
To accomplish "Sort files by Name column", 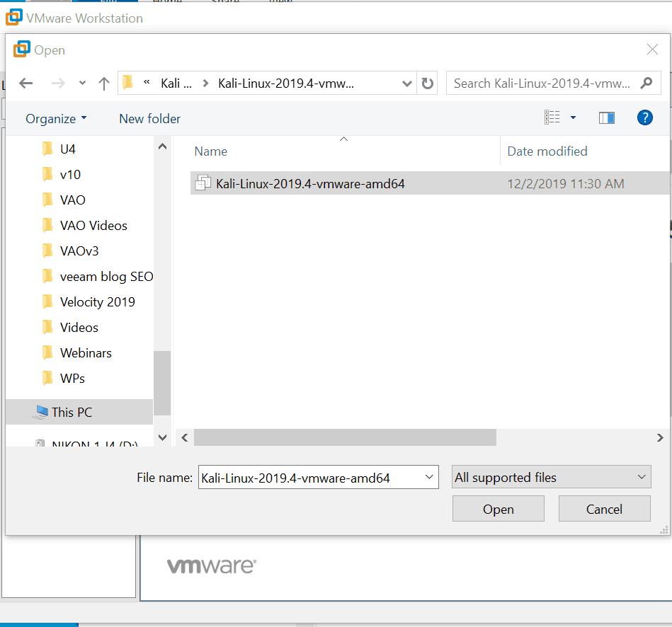I will coord(210,151).
